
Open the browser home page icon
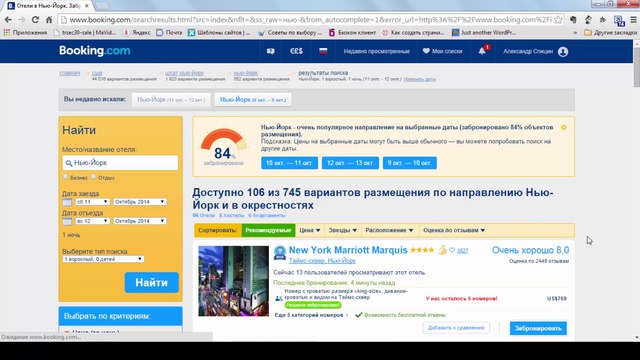tap(49, 20)
